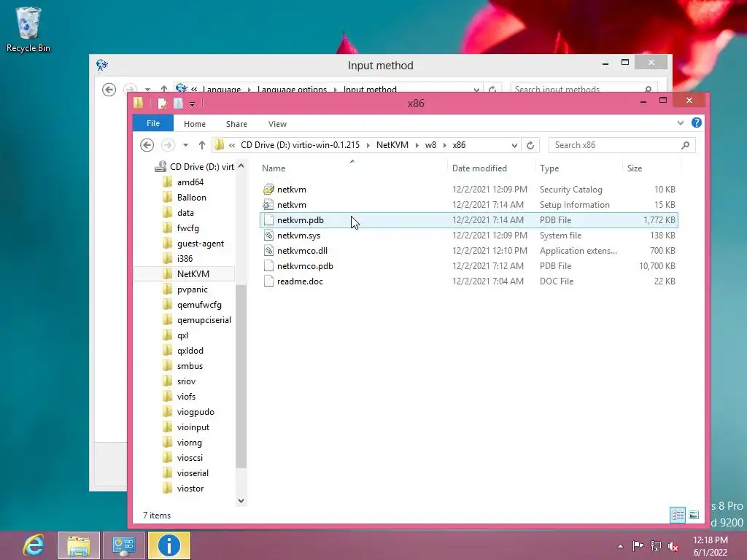Open vioscsi folder in navigation pane
Viewport: 747px width, 560px height.
(183, 458)
